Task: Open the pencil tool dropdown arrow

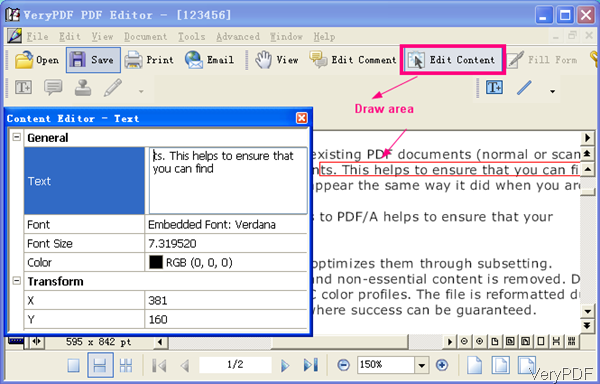Action: (x=141, y=91)
